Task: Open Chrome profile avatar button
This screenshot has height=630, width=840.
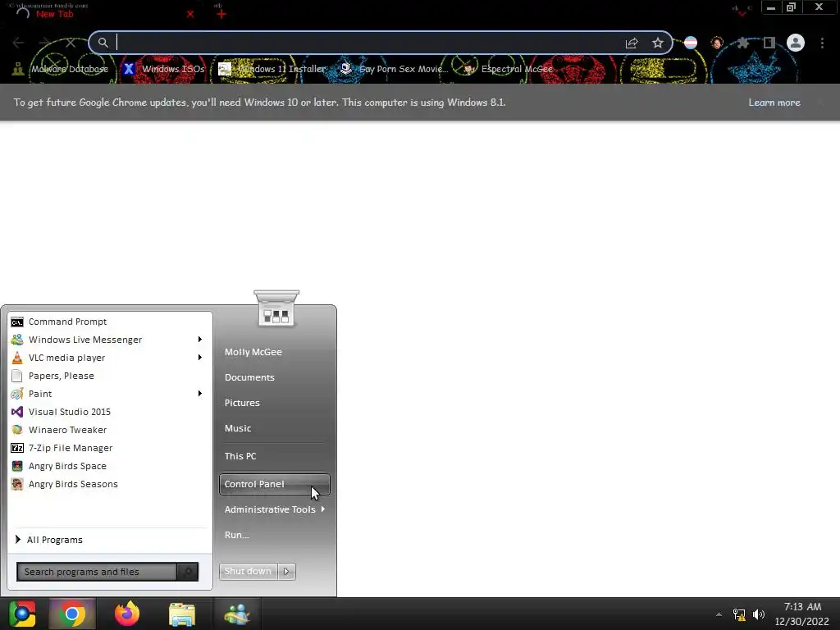Action: (x=796, y=43)
